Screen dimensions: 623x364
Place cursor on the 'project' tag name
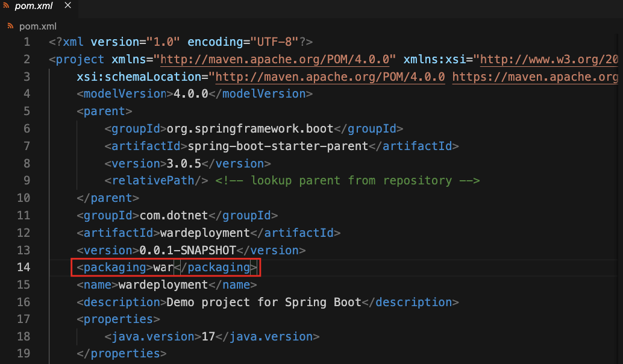pyautogui.click(x=80, y=60)
